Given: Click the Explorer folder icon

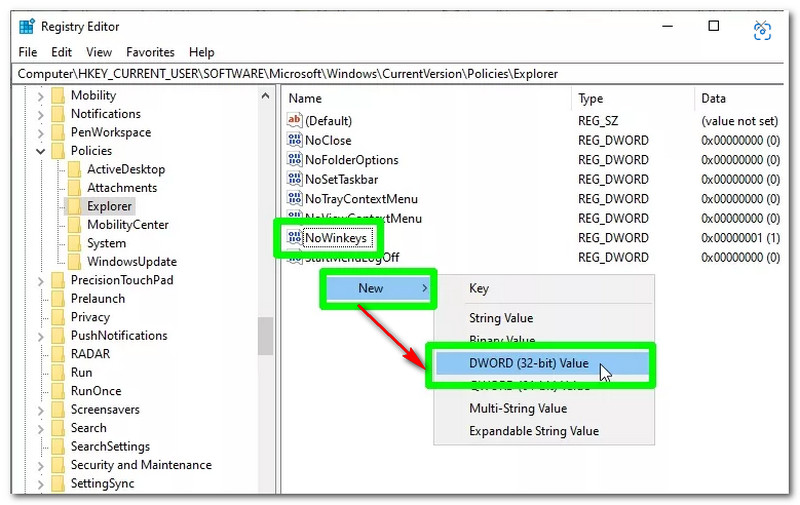Looking at the screenshot, I should 74,206.
